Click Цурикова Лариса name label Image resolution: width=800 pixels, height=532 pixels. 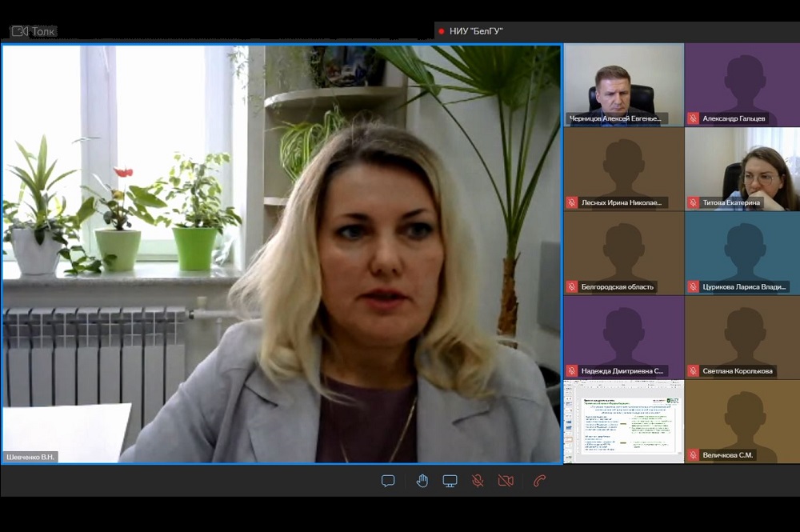coord(745,286)
